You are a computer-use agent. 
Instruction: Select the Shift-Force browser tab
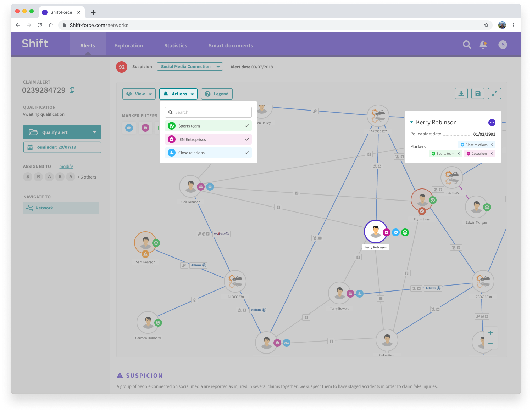point(62,12)
